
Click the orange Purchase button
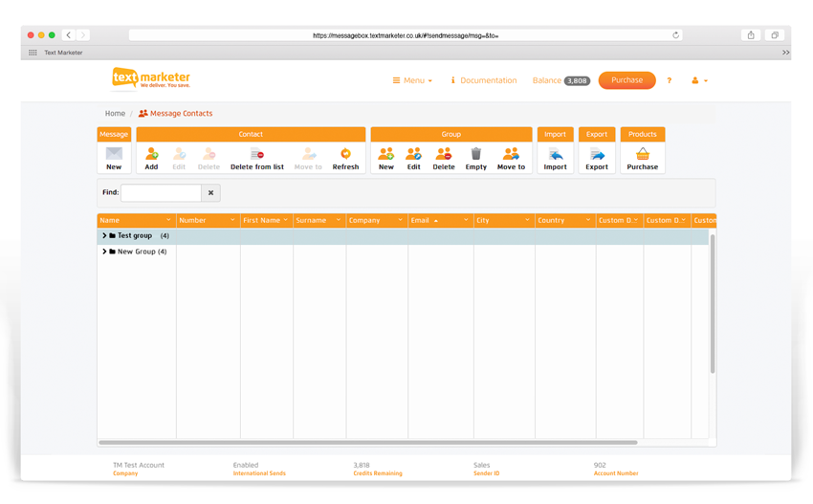click(626, 80)
